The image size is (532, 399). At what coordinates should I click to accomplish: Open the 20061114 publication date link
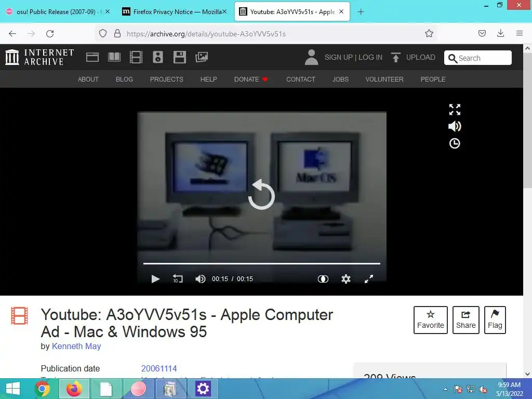pyautogui.click(x=159, y=368)
